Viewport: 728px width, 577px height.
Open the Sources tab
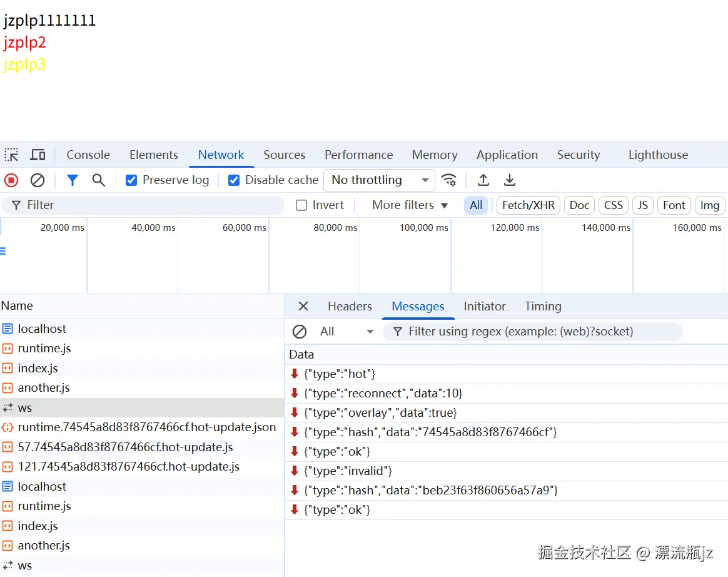pos(285,155)
